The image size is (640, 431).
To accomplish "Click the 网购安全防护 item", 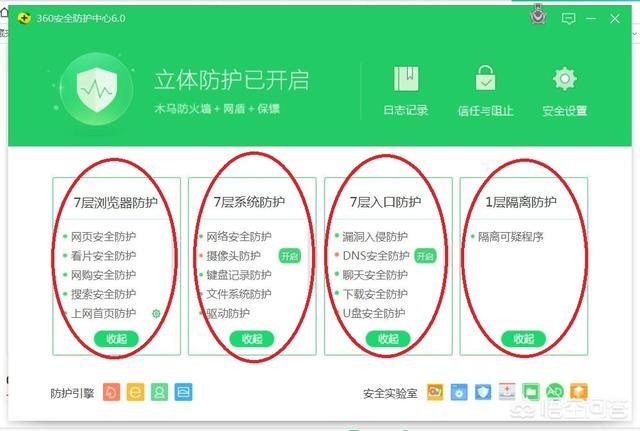I will click(103, 275).
